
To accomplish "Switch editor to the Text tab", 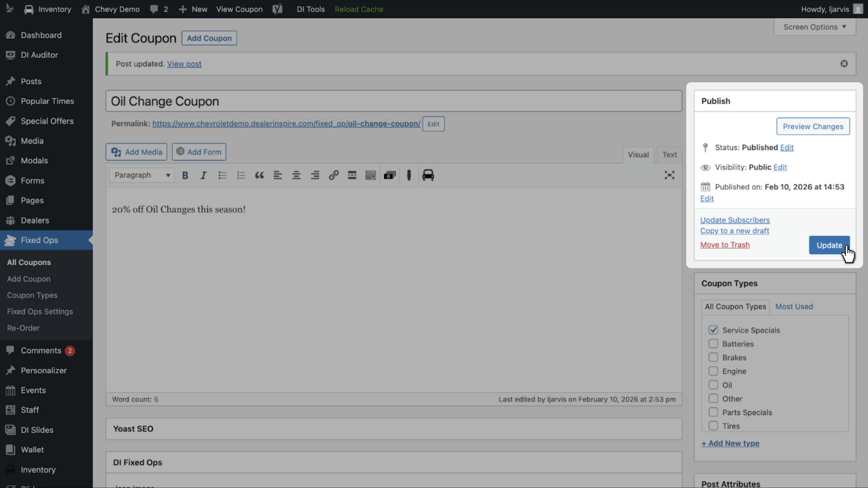I will click(669, 155).
